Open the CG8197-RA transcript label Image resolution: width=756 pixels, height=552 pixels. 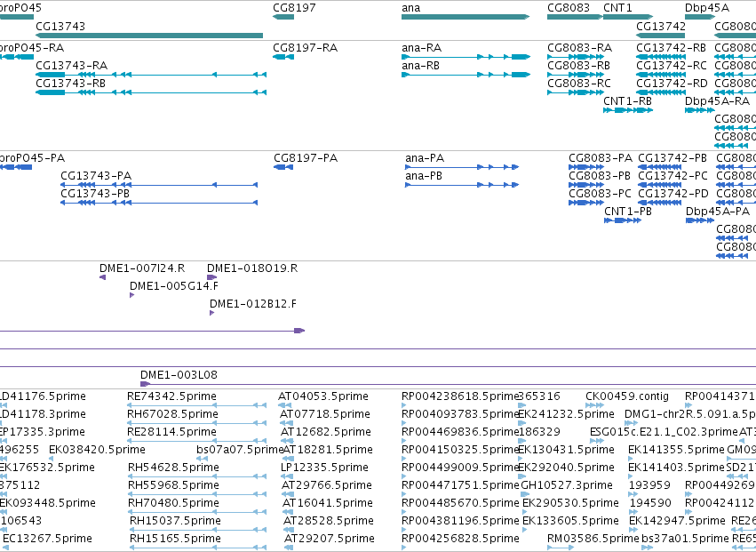tap(306, 48)
